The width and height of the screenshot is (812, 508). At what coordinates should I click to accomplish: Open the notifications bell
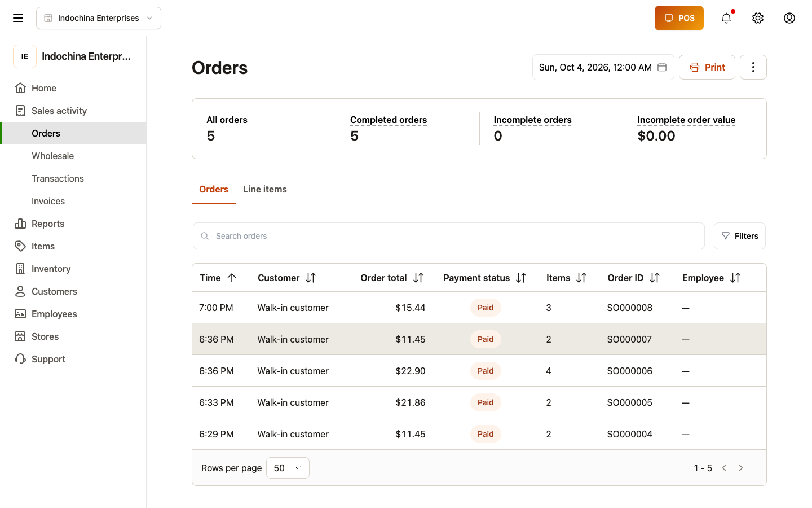pyautogui.click(x=726, y=18)
